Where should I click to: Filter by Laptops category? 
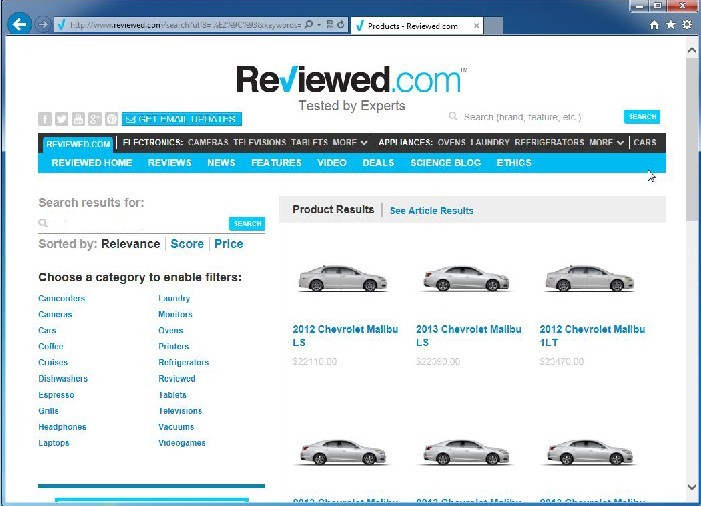54,443
